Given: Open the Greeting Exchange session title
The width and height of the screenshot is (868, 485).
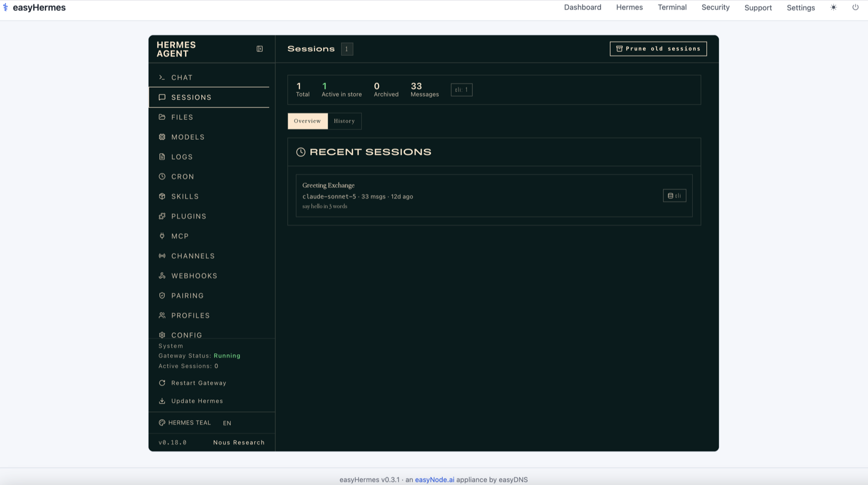Looking at the screenshot, I should [328, 186].
